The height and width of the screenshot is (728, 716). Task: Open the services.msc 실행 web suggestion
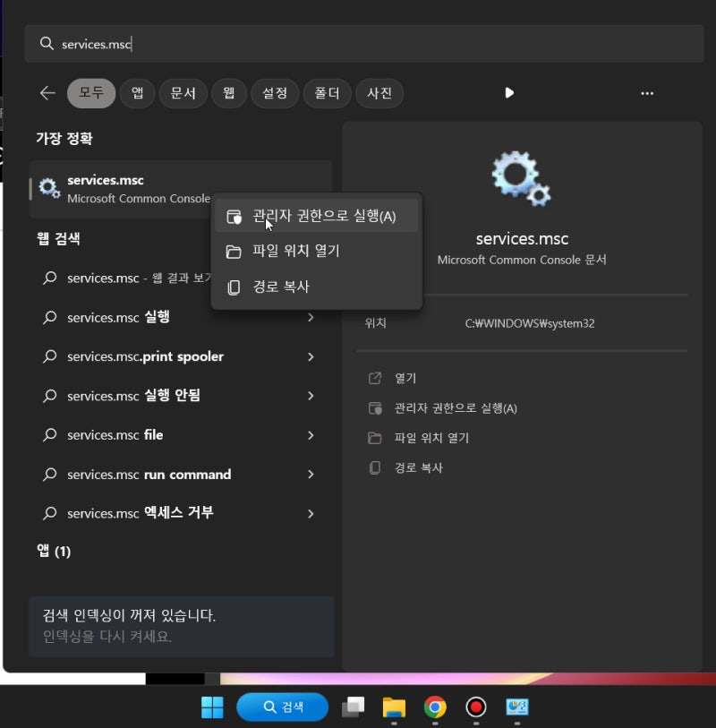point(118,317)
